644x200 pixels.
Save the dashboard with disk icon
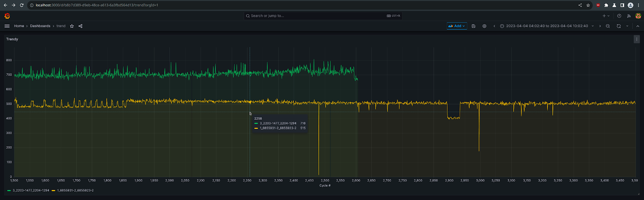pos(473,26)
